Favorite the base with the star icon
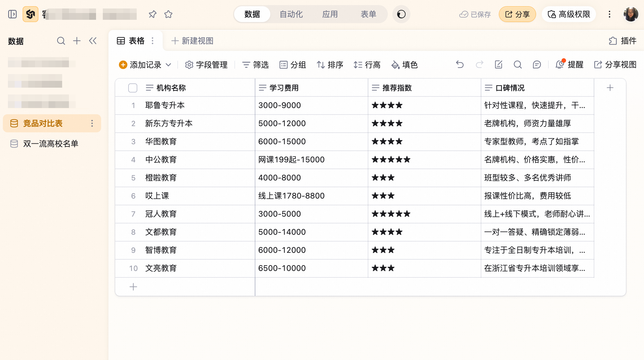 (x=168, y=14)
